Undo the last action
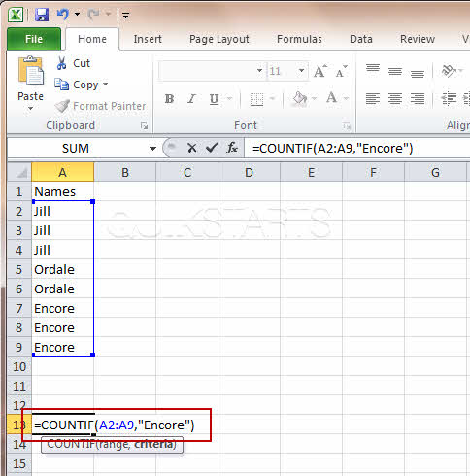This screenshot has width=470, height=476. pyautogui.click(x=63, y=15)
